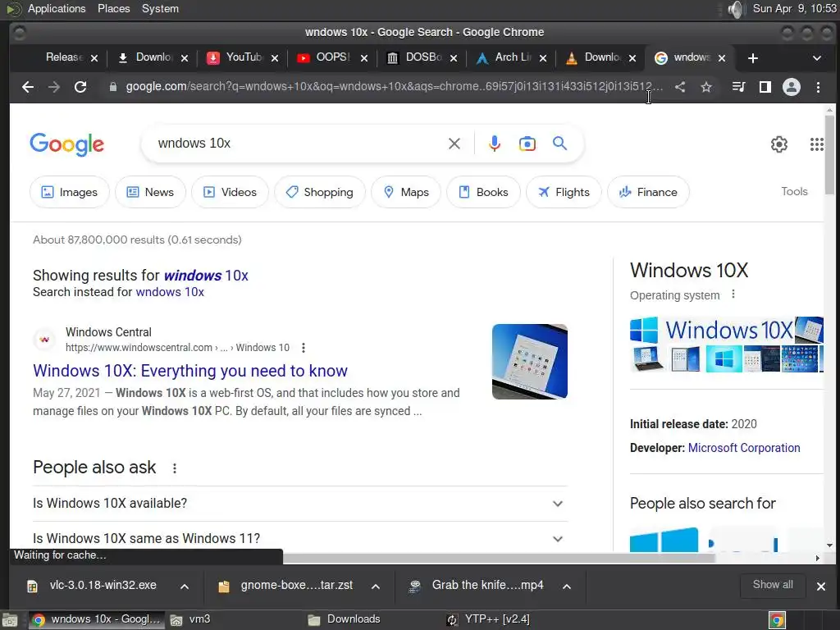Search instead for wndows 10x
The image size is (840, 630).
(x=170, y=292)
